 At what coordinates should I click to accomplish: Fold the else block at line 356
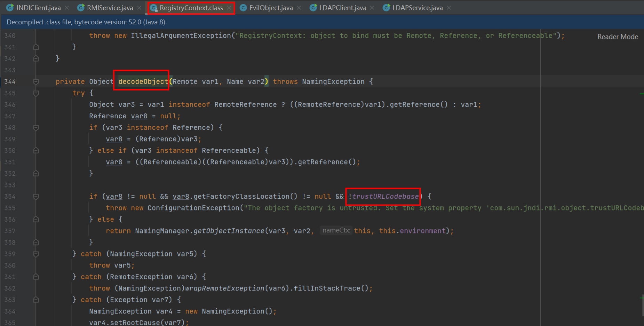(36, 219)
